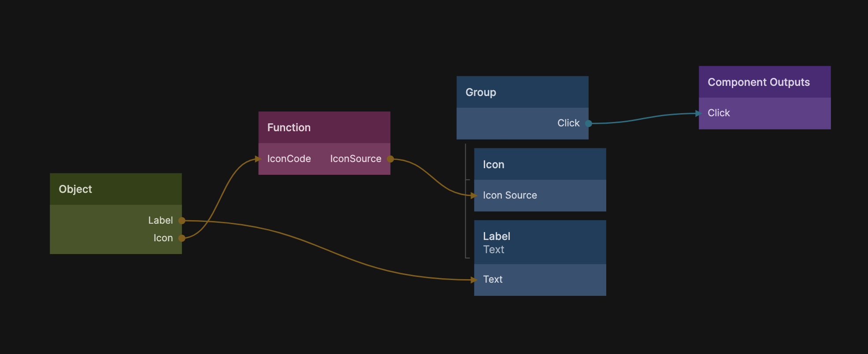Viewport: 868px width, 354px height.
Task: Click the IconCode input label
Action: (289, 159)
